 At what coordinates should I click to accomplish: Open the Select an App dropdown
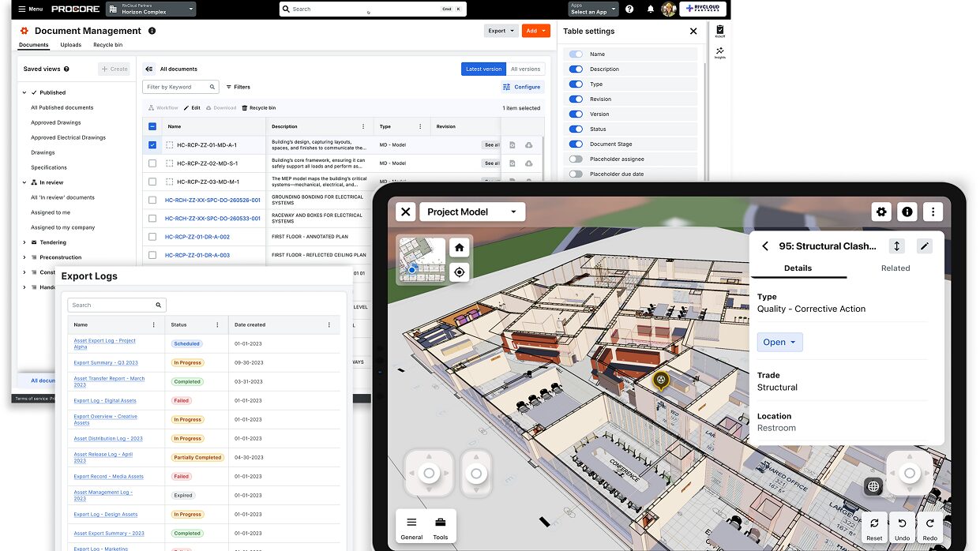(x=593, y=9)
